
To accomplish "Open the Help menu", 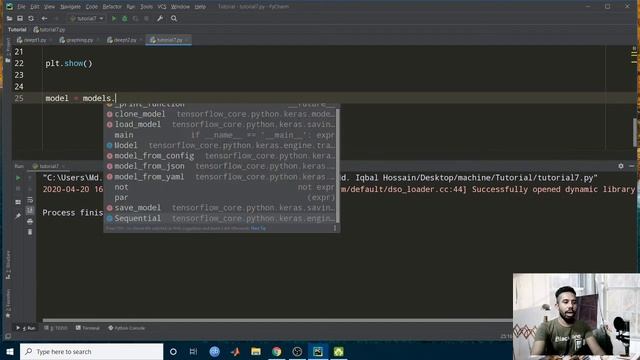I will pos(200,7).
